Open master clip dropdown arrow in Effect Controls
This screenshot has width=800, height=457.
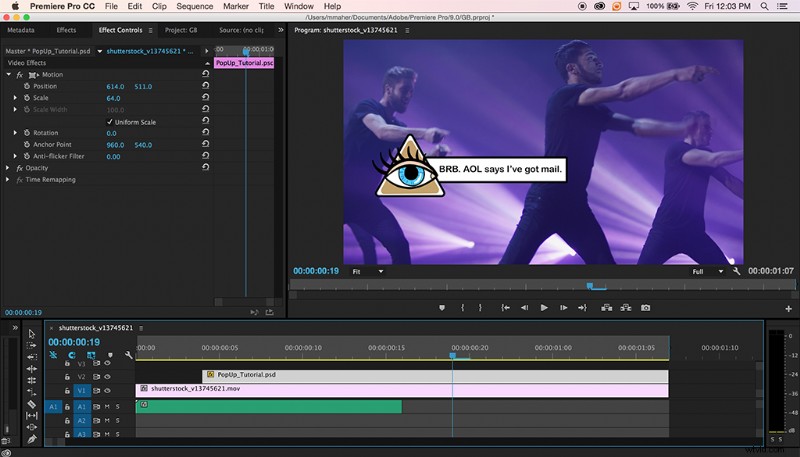point(99,51)
